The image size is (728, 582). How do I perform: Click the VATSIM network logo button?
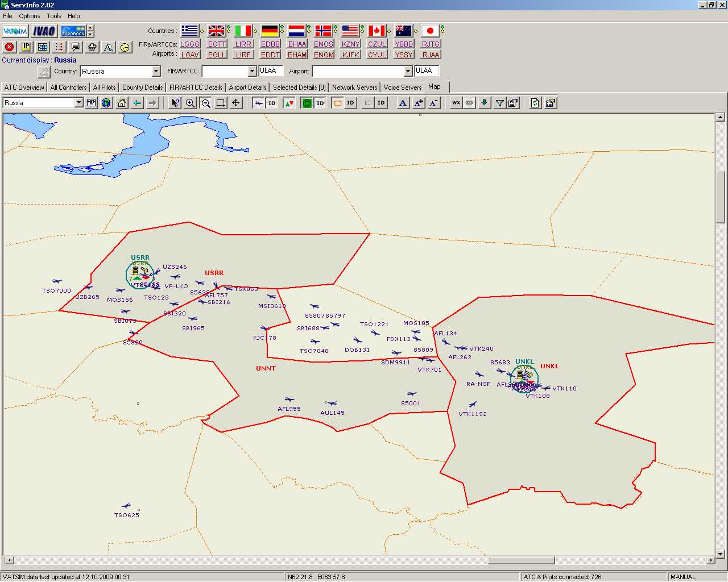15,31
